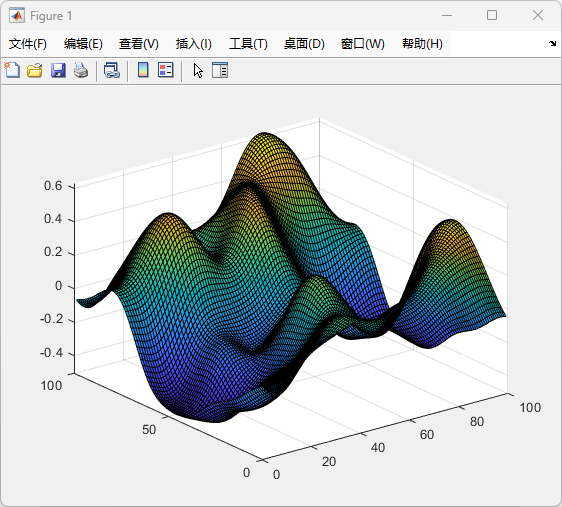The image size is (562, 507).
Task: Maximize the Figure 1 window
Action: pyautogui.click(x=492, y=15)
